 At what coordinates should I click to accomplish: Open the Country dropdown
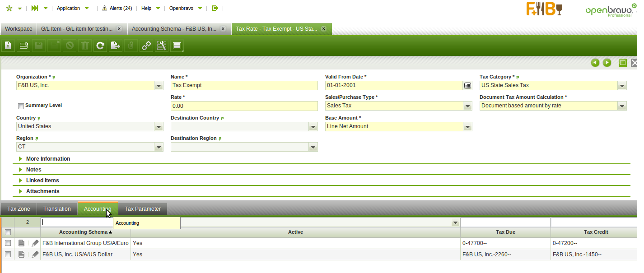click(159, 127)
